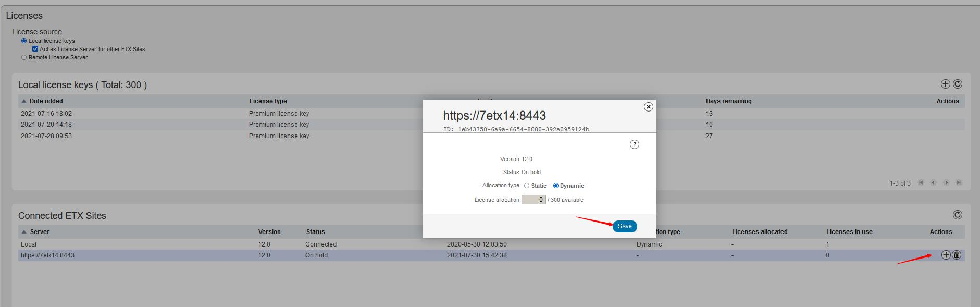Image resolution: width=980 pixels, height=307 pixels.
Task: Refresh the Local license keys list
Action: click(x=958, y=84)
